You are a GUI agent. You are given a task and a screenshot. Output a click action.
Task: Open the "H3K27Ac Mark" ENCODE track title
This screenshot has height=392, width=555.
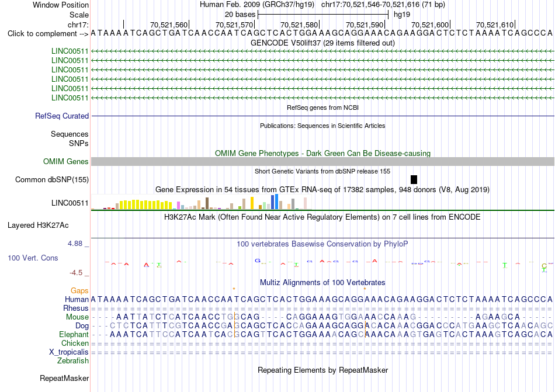point(322,217)
